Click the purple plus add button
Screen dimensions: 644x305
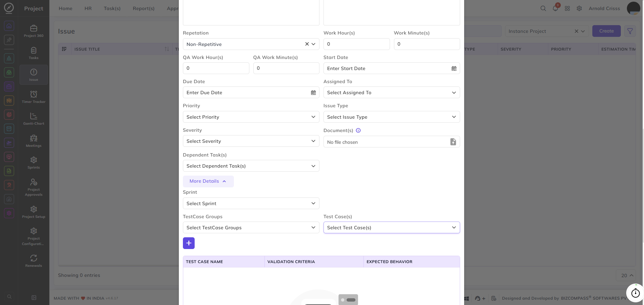[x=189, y=243]
